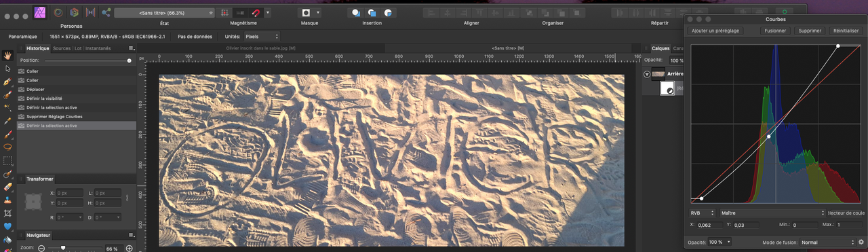Open the Courbes blend options gear icon
This screenshot has width=868, height=252.
pyautogui.click(x=861, y=242)
